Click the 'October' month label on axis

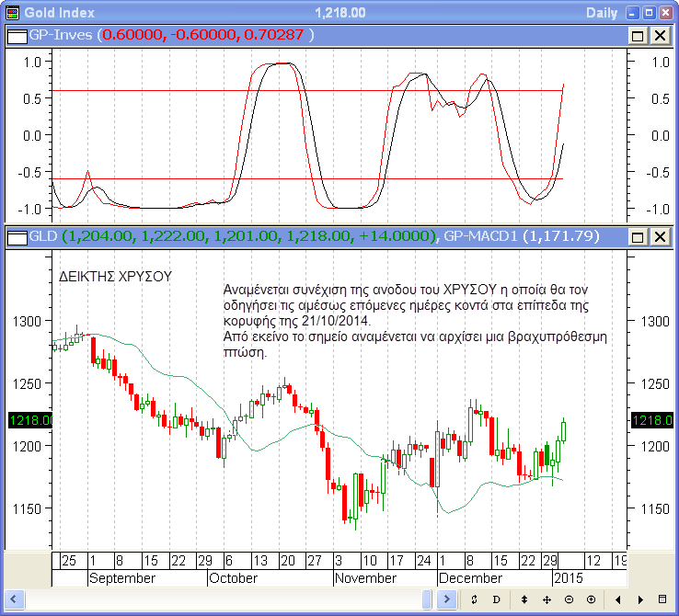pyautogui.click(x=233, y=578)
